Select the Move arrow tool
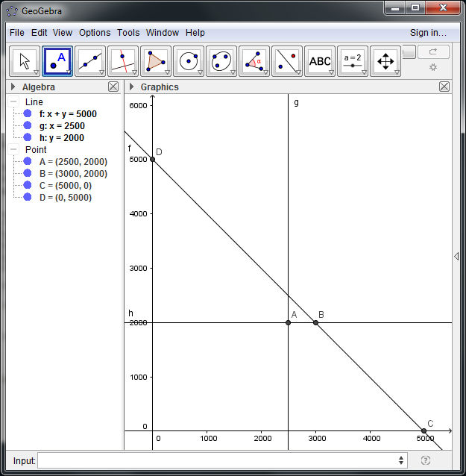 tap(25, 61)
